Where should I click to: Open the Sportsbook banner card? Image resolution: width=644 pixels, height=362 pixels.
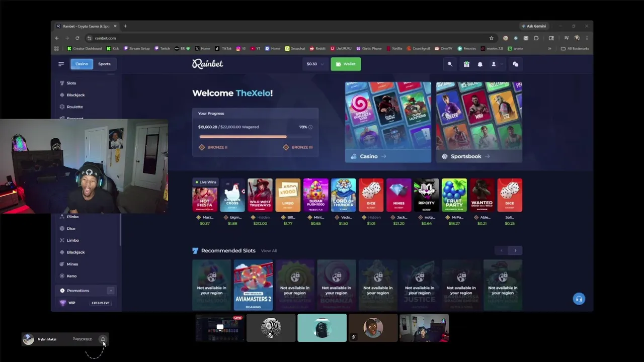coord(479,122)
